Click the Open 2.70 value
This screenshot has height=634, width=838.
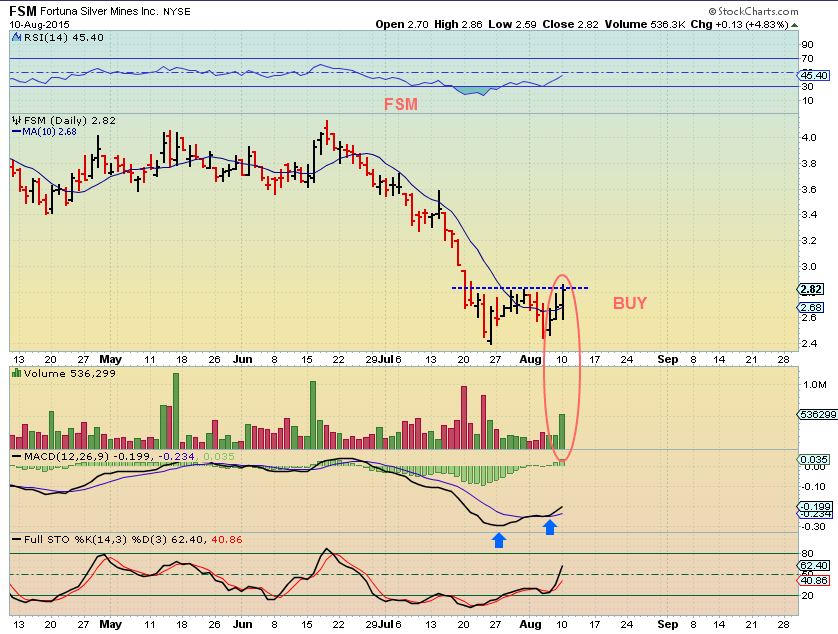coord(402,24)
